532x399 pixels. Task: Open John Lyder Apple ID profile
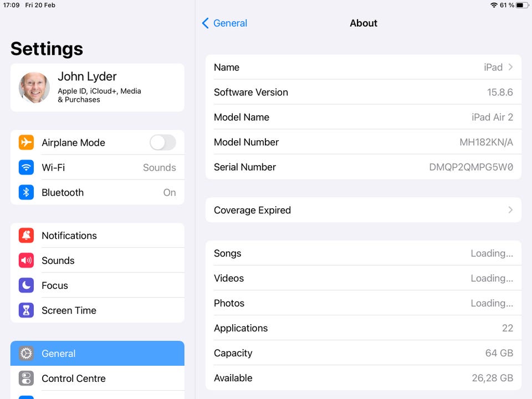point(98,88)
